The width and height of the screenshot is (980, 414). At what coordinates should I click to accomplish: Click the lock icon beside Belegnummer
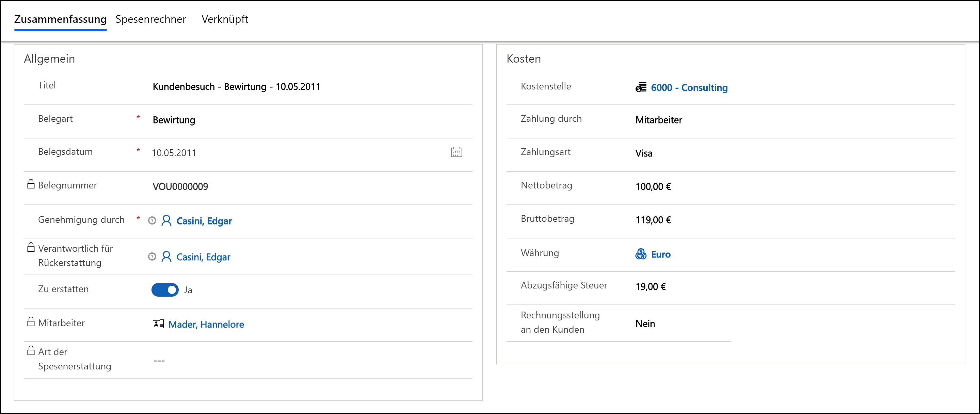[x=31, y=184]
